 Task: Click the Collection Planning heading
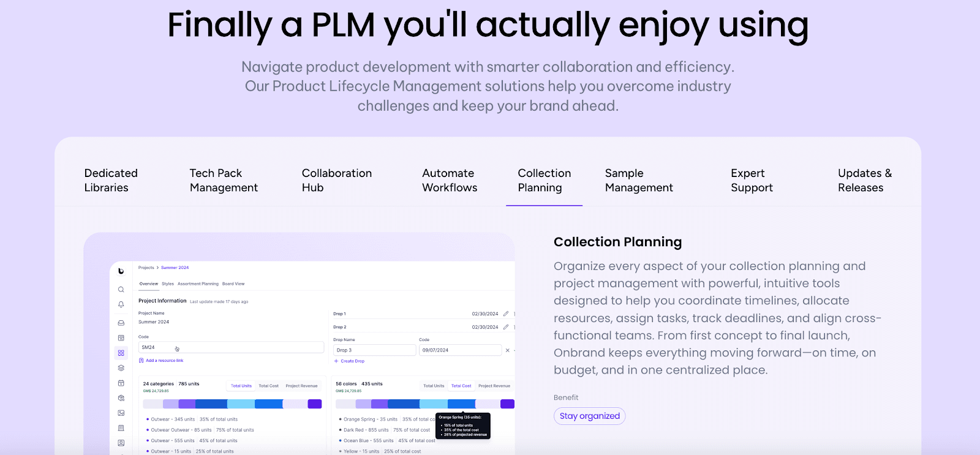click(x=617, y=242)
